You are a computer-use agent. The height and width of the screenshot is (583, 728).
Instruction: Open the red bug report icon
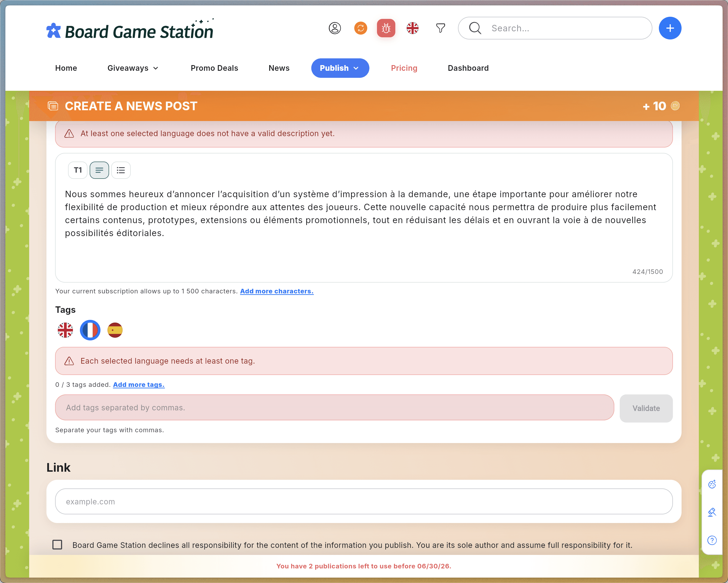click(x=386, y=28)
